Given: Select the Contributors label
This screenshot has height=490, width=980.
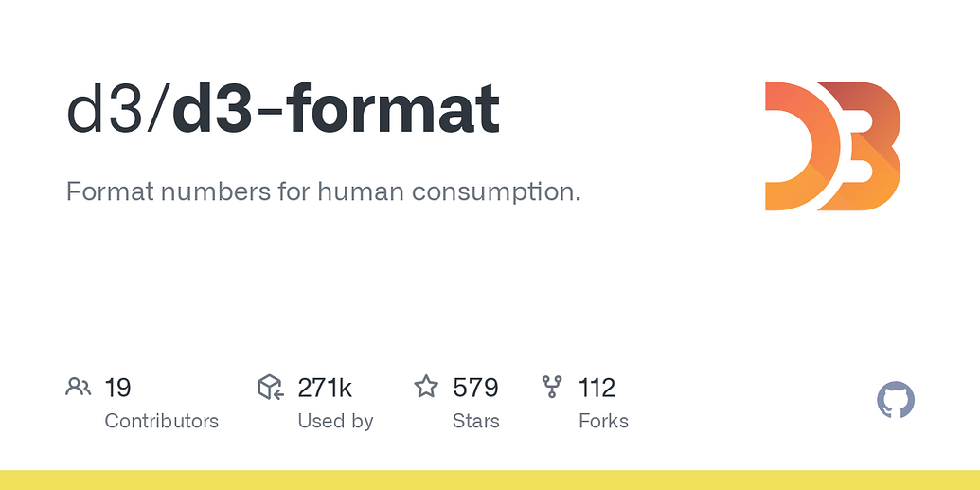Looking at the screenshot, I should click(161, 421).
